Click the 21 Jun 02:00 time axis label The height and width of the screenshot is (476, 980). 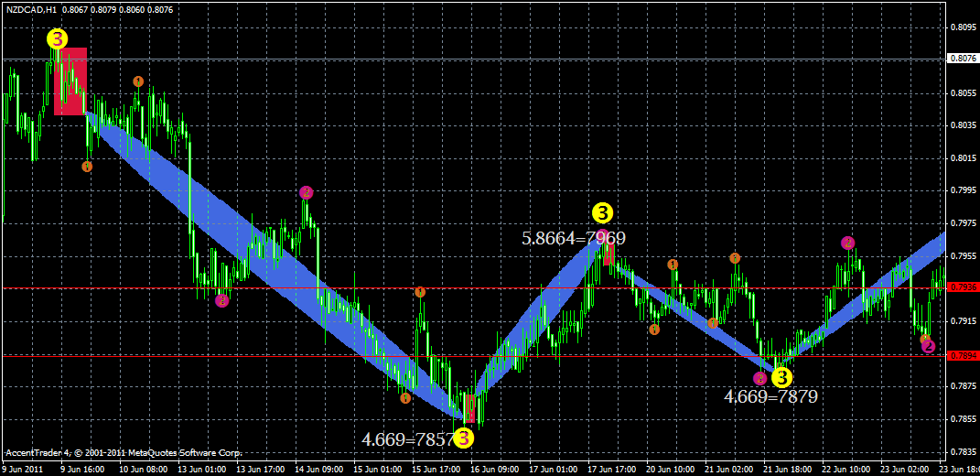click(x=730, y=468)
